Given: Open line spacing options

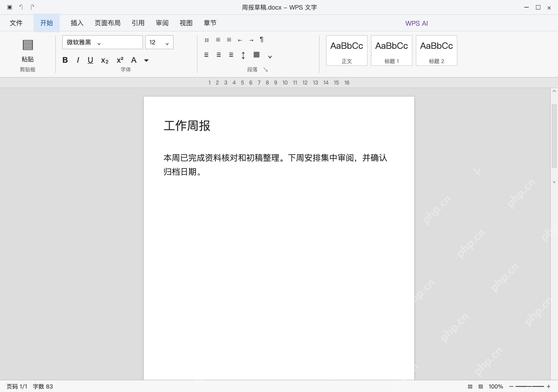Looking at the screenshot, I should tap(243, 55).
